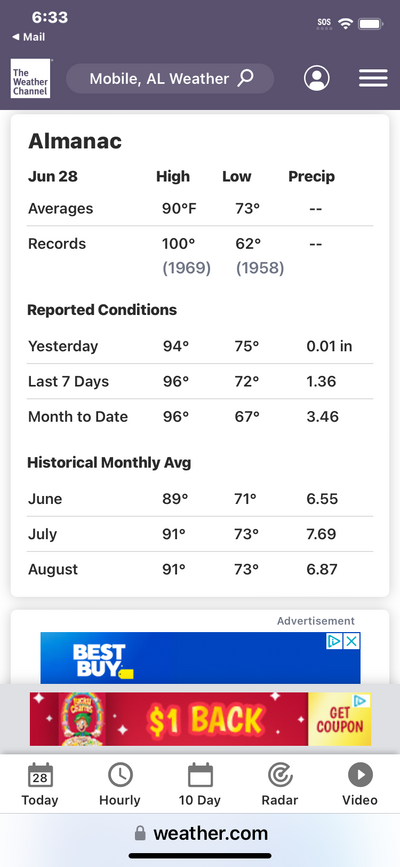This screenshot has width=400, height=867.
Task: Tap the Best Buy advertisement banner
Action: [200, 658]
